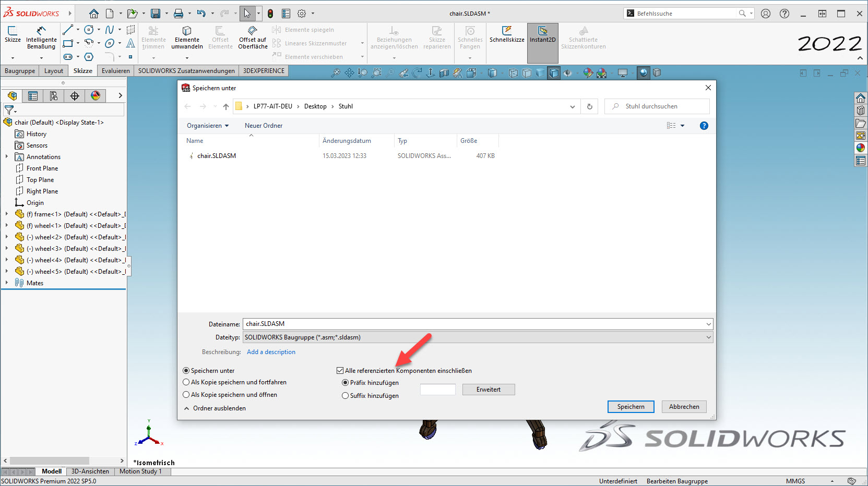Click the Elemente umwandeln tool
868x486 pixels.
[187, 38]
